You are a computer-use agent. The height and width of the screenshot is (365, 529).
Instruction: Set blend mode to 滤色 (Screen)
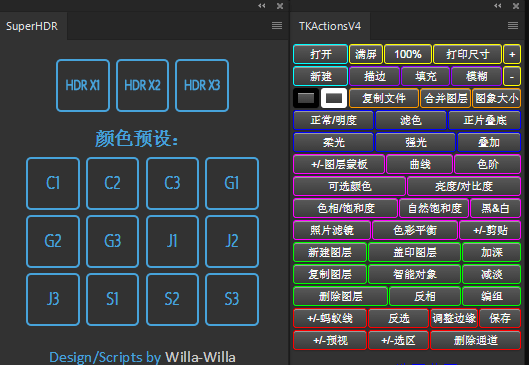click(x=411, y=120)
